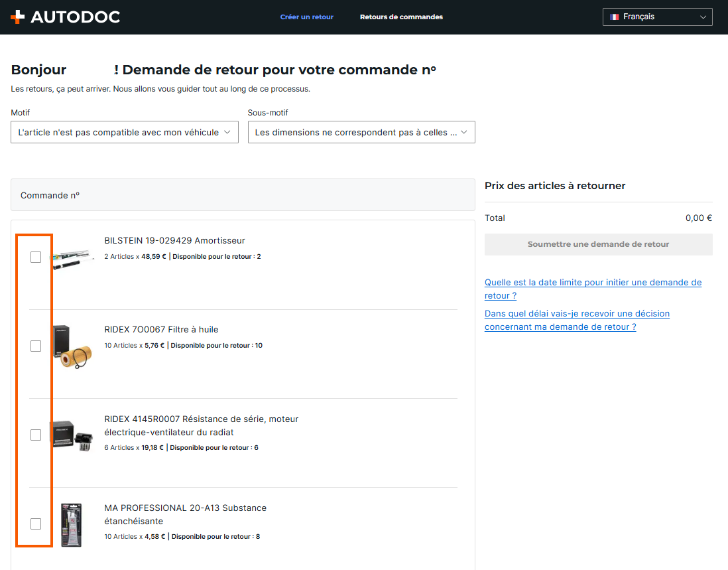Open the date limite return request link
This screenshot has width=728, height=570.
(x=593, y=289)
